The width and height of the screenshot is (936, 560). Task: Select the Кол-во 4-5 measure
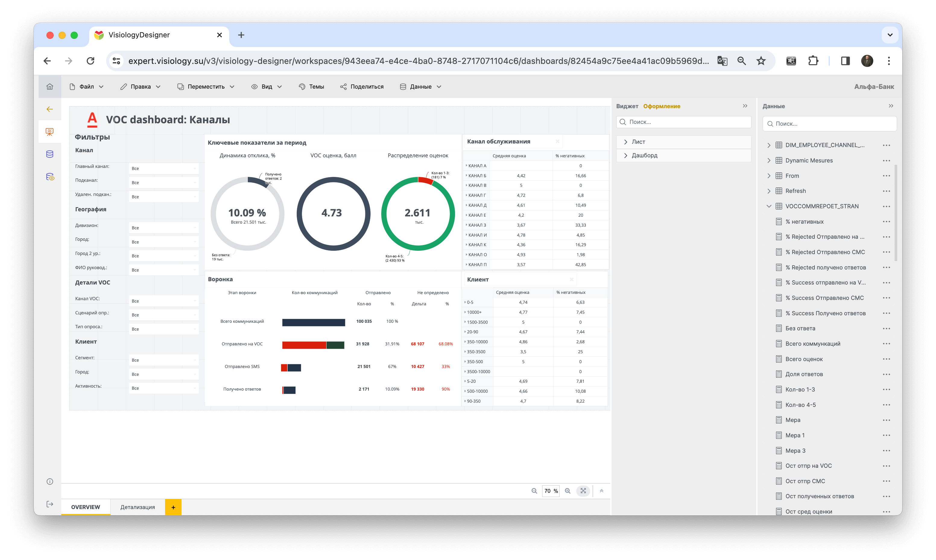[801, 404]
